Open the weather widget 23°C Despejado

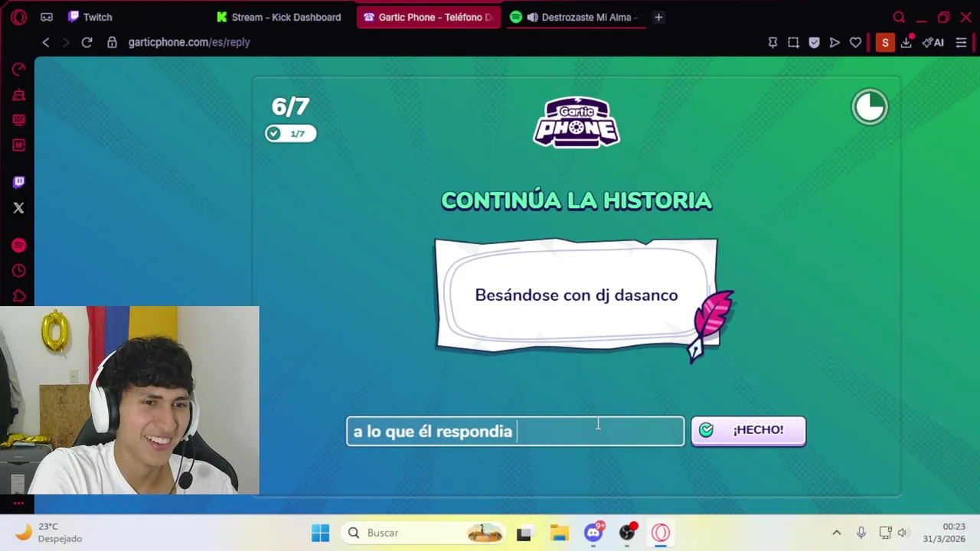point(49,533)
